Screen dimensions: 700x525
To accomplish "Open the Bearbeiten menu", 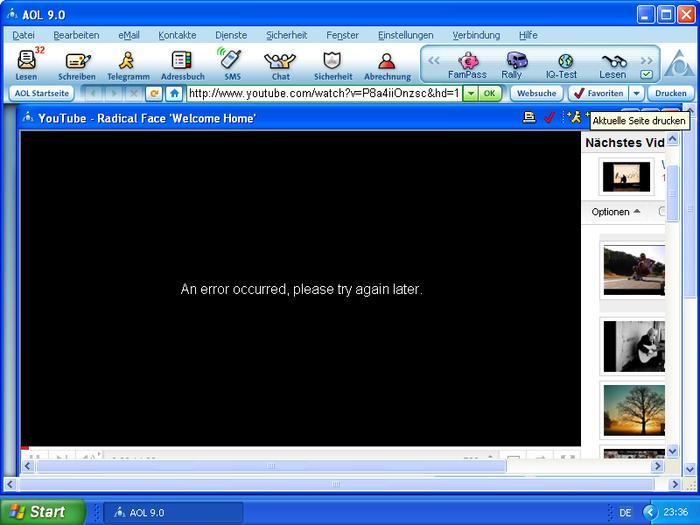I will tap(76, 35).
